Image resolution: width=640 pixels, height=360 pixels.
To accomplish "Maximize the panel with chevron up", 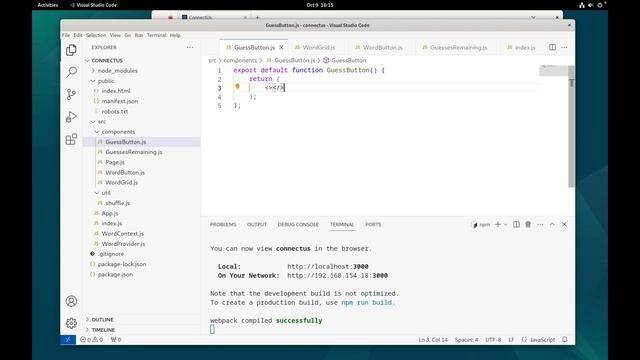I will click(552, 224).
